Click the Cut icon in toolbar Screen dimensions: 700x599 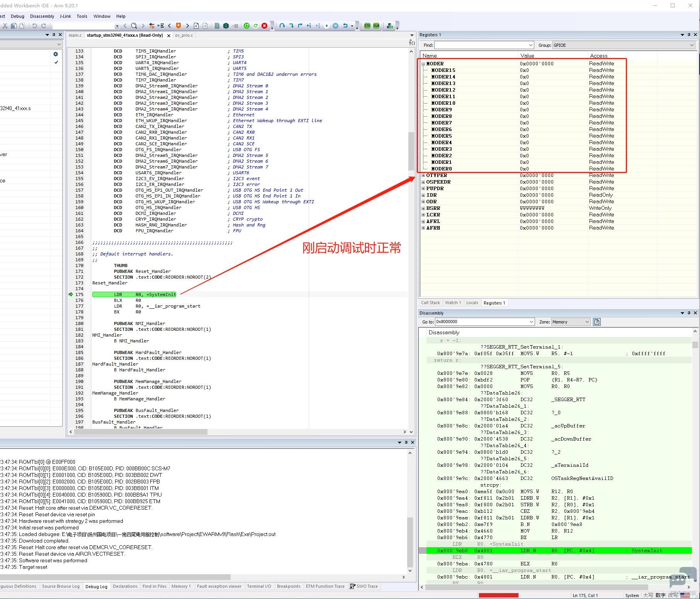(5, 26)
